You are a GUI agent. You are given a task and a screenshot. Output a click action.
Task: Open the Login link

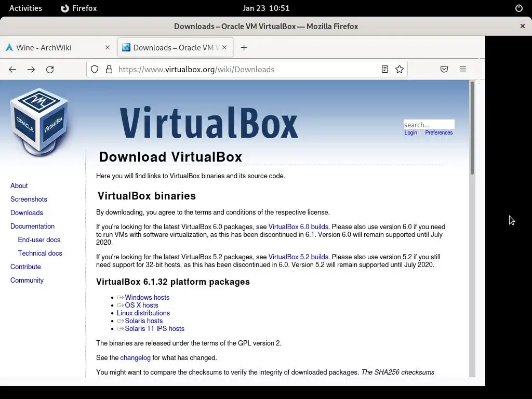(x=410, y=132)
